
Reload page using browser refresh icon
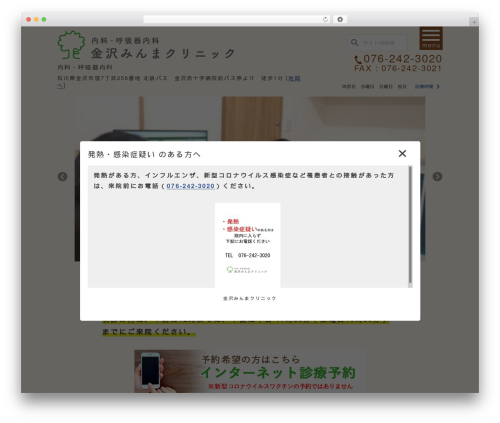[325, 20]
